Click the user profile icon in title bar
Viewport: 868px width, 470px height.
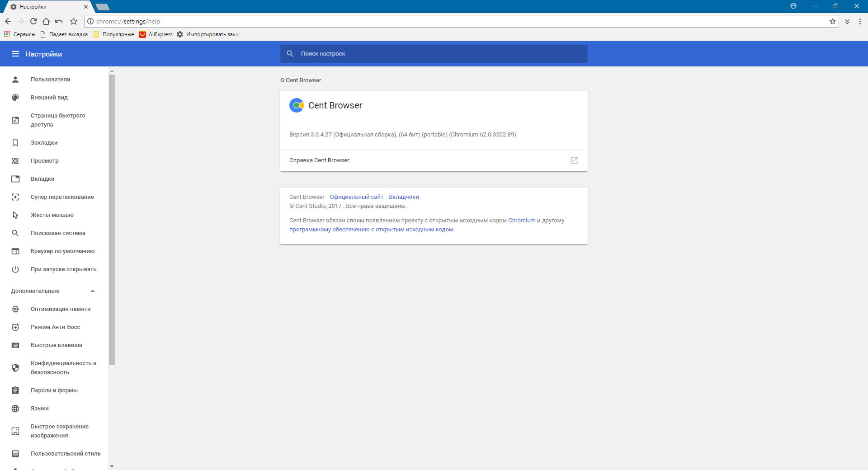click(x=793, y=6)
